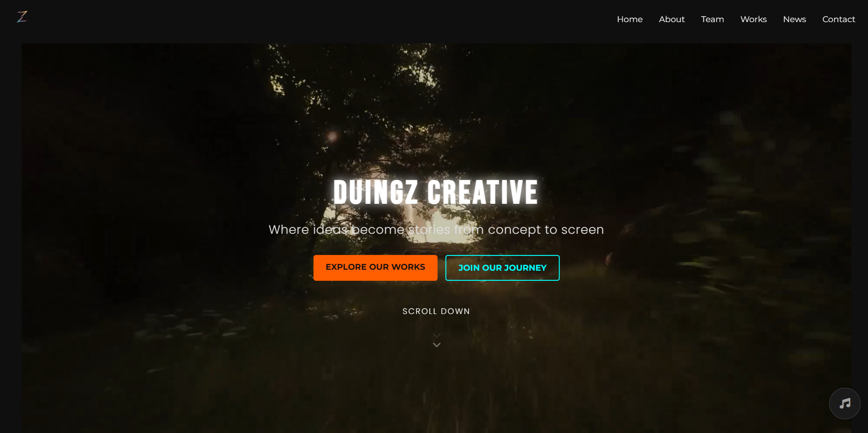Select the Team navigation link
The width and height of the screenshot is (868, 433).
[712, 19]
